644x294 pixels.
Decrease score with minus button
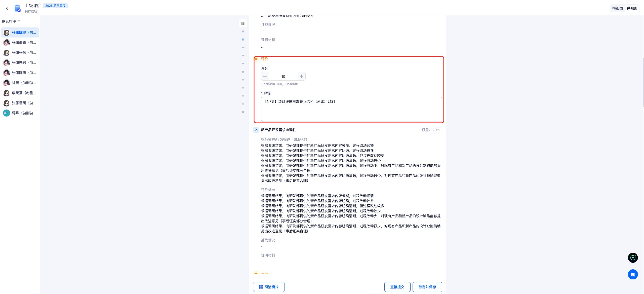tap(265, 76)
